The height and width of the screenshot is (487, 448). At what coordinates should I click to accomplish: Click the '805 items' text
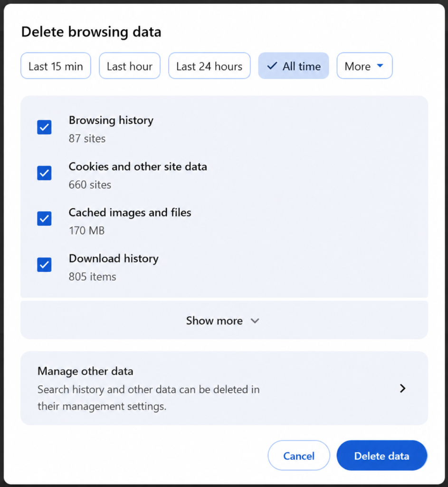[x=93, y=277]
